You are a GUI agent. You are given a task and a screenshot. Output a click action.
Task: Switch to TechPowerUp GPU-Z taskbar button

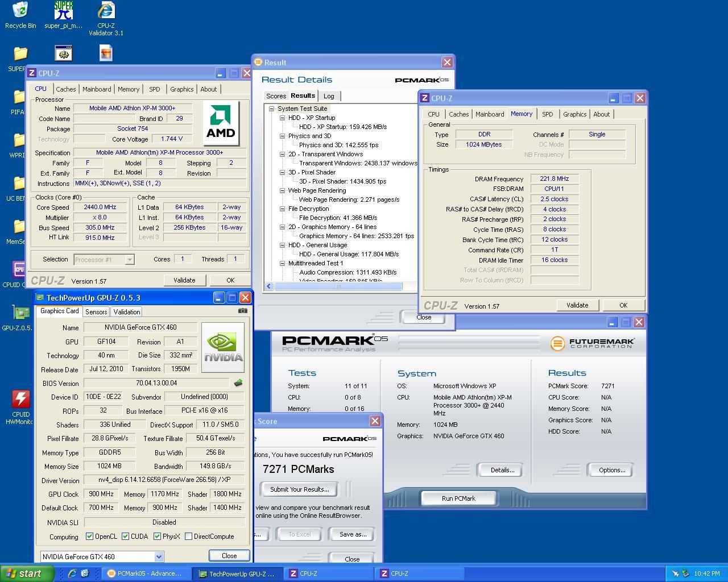coord(237,573)
